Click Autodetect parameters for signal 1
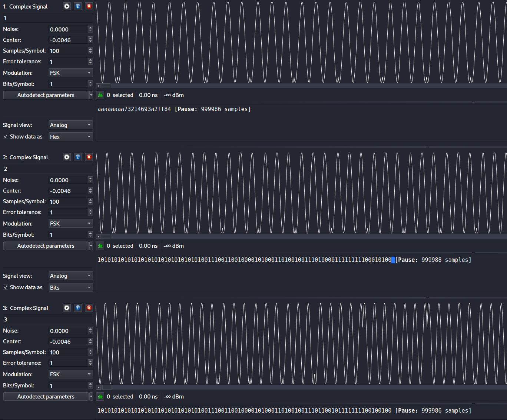507x420 pixels. pyautogui.click(x=46, y=95)
